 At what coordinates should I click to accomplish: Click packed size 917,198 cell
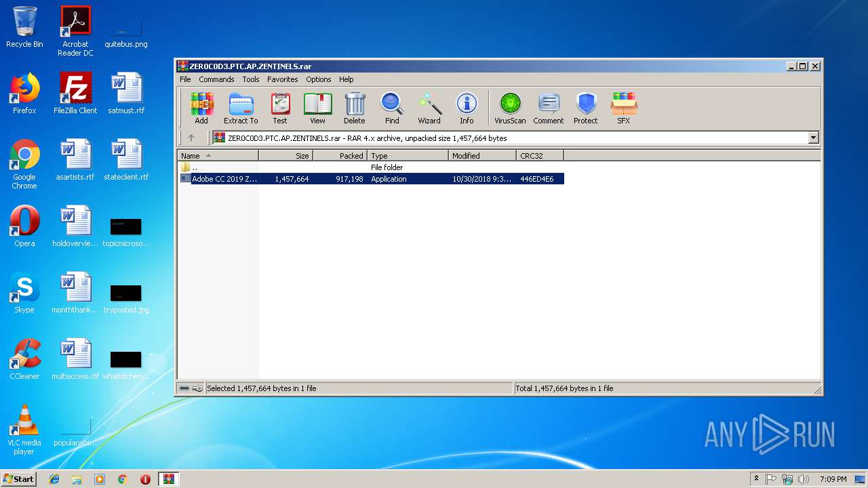[x=349, y=179]
